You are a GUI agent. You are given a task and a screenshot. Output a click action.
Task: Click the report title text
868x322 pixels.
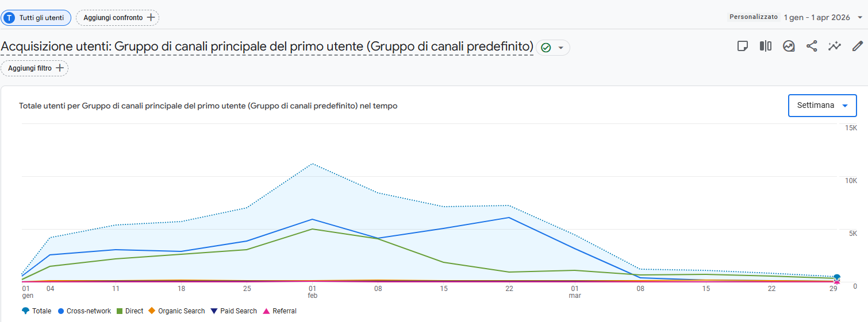(x=267, y=46)
